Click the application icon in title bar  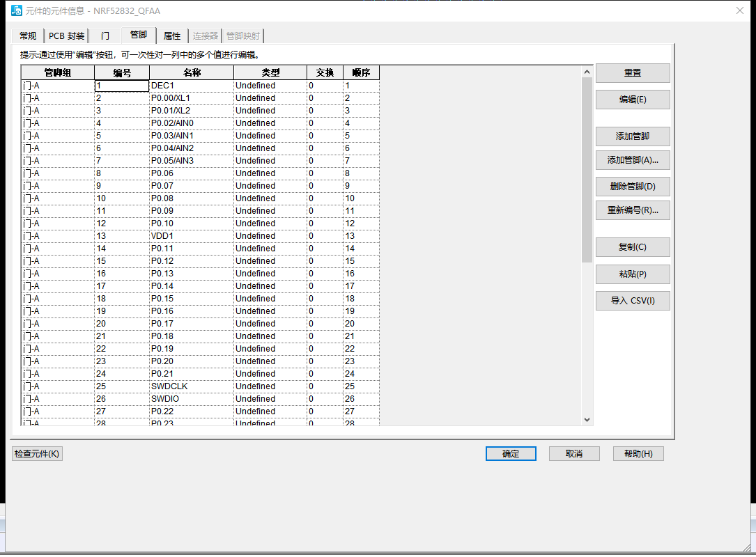(17, 10)
